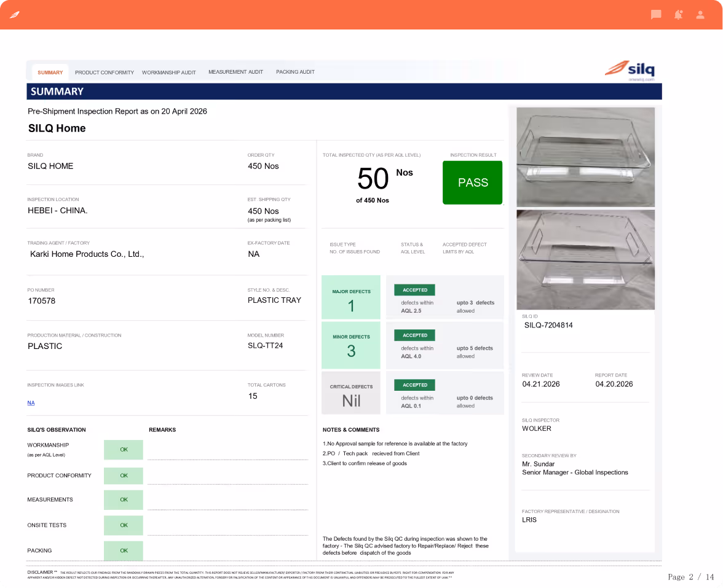
Task: Select model number SLQ-TT24
Action: tap(265, 345)
